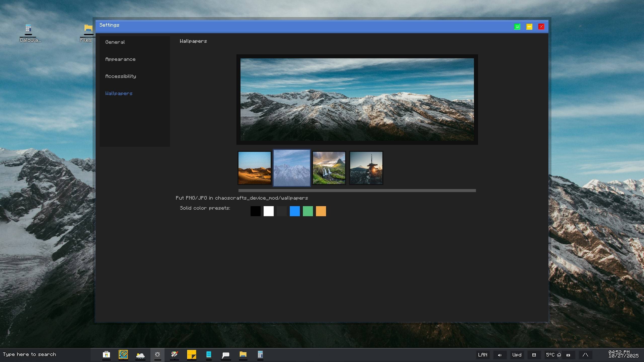Pick the desert dunes wallpaper thumbnail

[254, 168]
